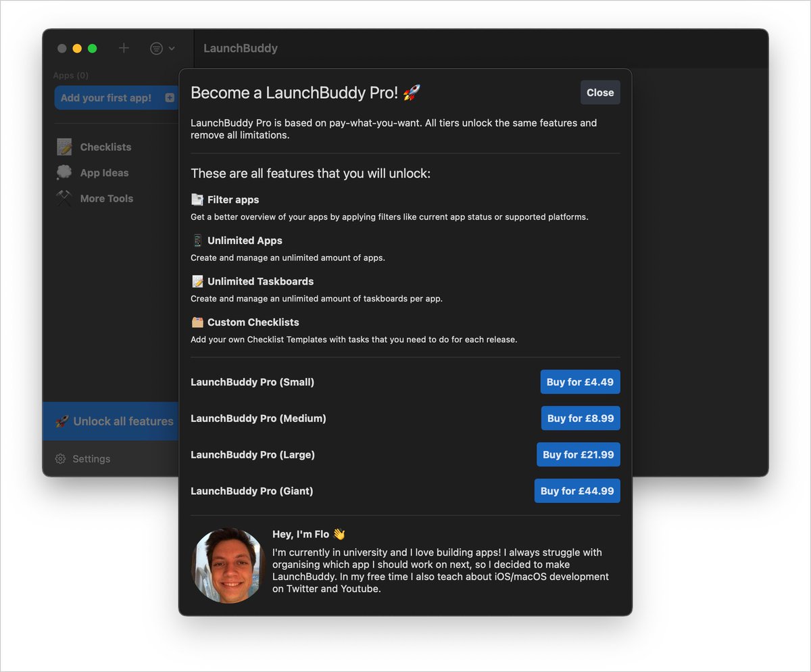Close the LaunchBuddy Pro dialog

pos(600,93)
